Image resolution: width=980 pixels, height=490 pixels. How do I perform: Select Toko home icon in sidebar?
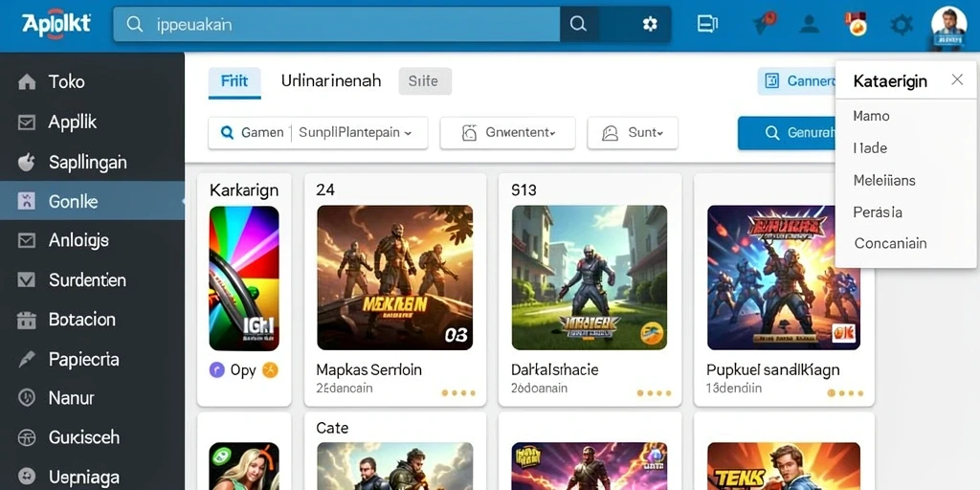pos(27,82)
